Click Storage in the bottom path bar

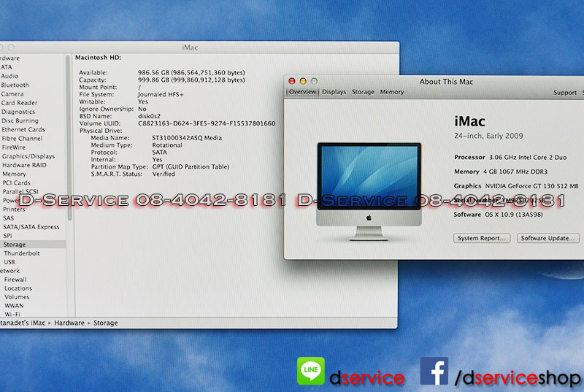coord(105,323)
